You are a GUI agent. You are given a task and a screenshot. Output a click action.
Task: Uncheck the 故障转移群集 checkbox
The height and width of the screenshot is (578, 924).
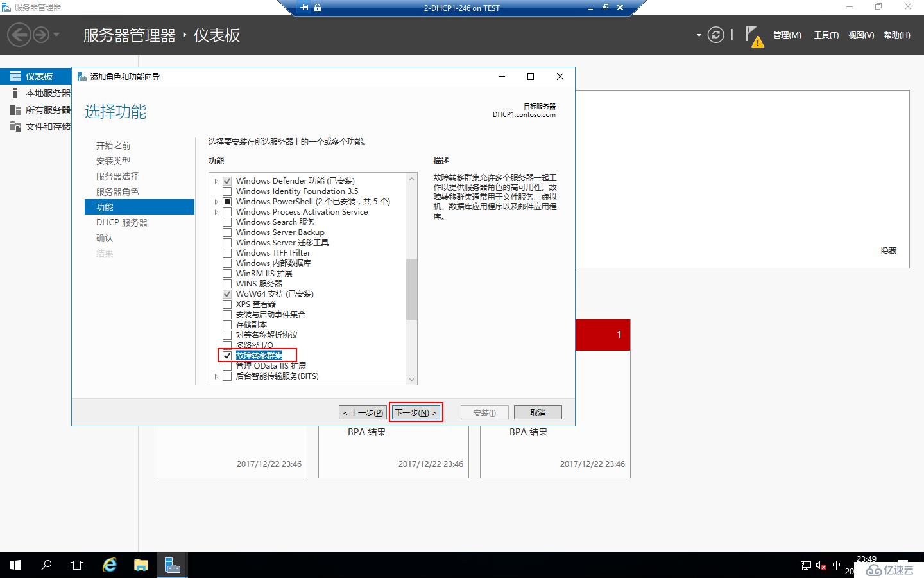coord(227,356)
